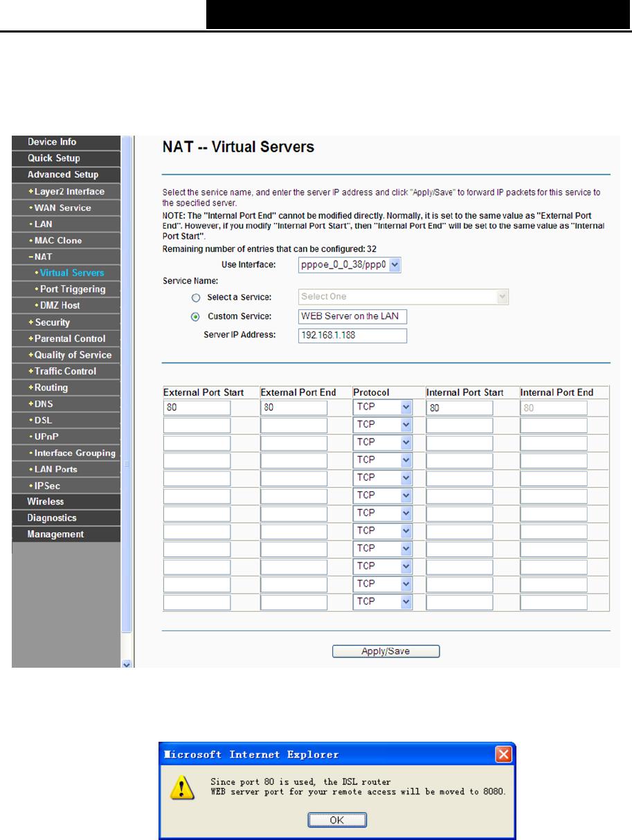Image resolution: width=632 pixels, height=840 pixels.
Task: Click OK in the port warning dialog
Action: tap(337, 820)
